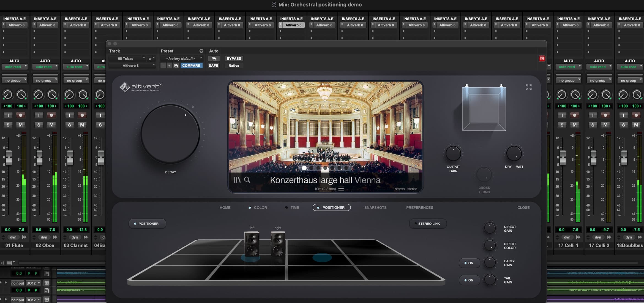
Task: Click the copy settings icon beside COMPARE
Action: [176, 66]
